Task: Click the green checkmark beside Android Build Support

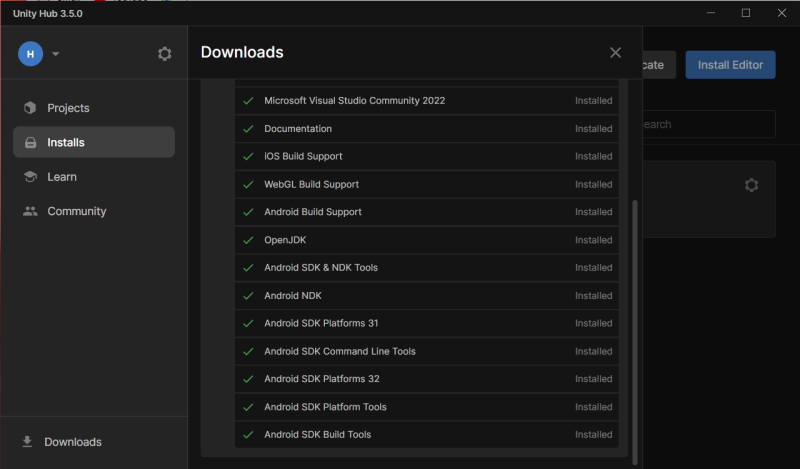Action: click(x=248, y=212)
